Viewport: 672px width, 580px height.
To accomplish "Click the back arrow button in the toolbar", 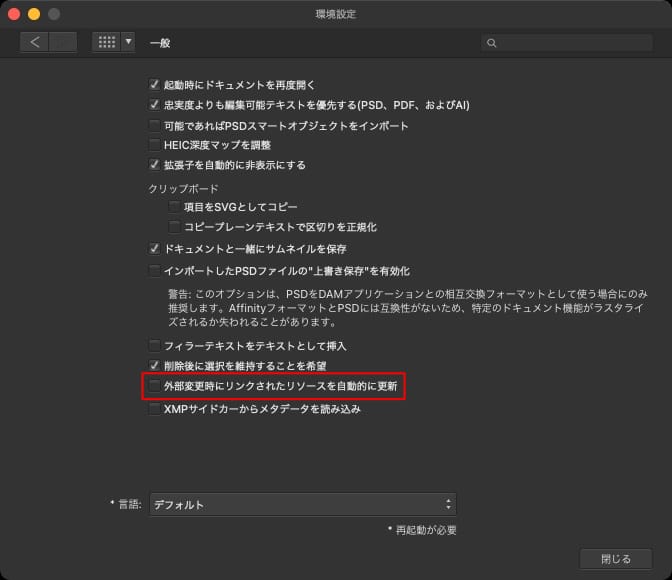I will coord(35,42).
